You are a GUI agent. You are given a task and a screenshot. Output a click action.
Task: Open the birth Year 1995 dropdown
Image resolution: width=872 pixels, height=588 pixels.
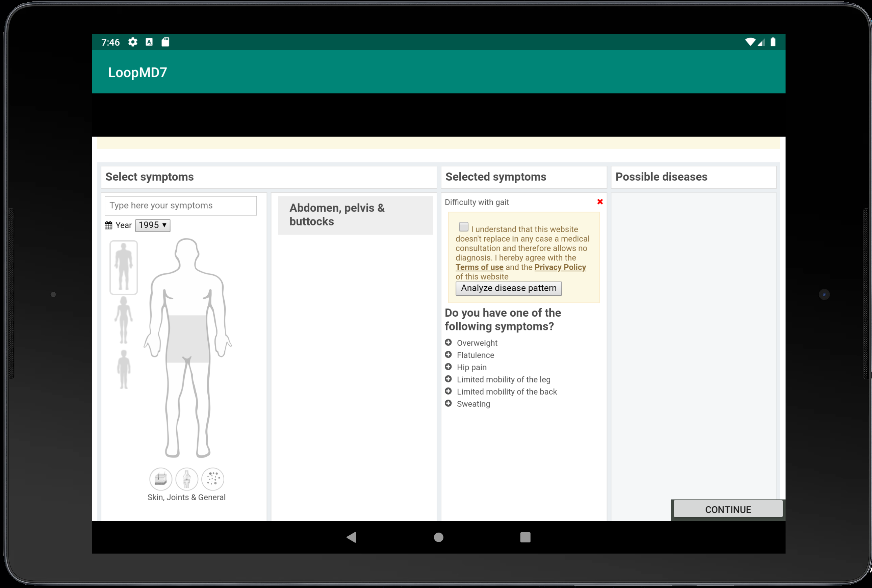(152, 225)
